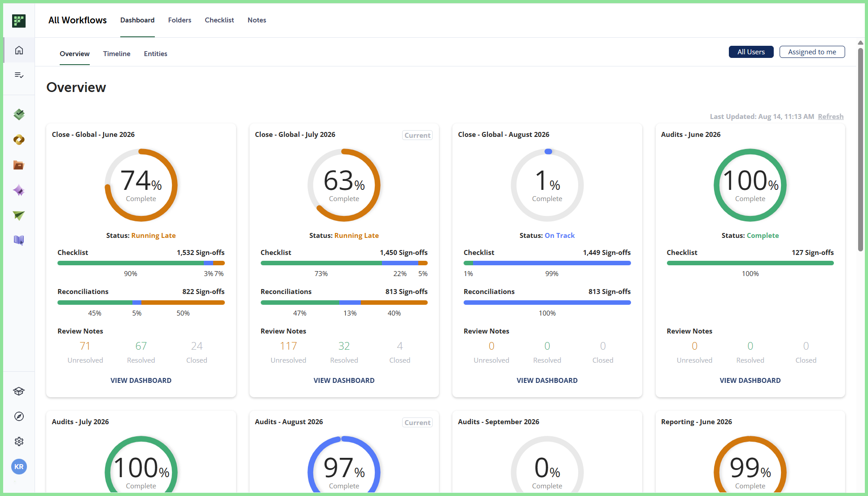Screen dimensions: 868x496
Task: View dashboard for Close - Global - June 2026
Action: point(141,381)
